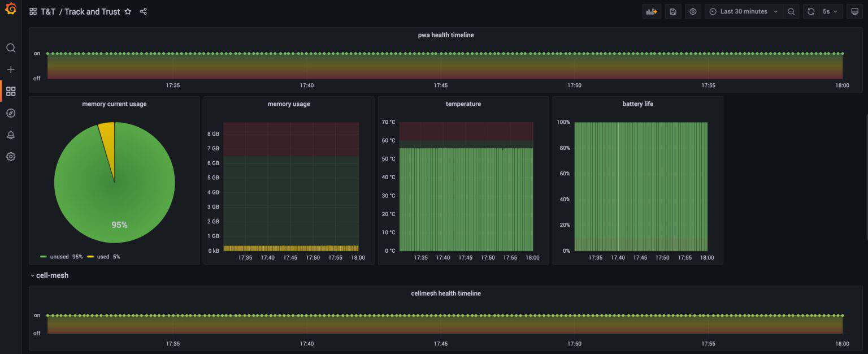868x354 pixels.
Task: Open the Alerting bell icon
Action: coord(11,135)
